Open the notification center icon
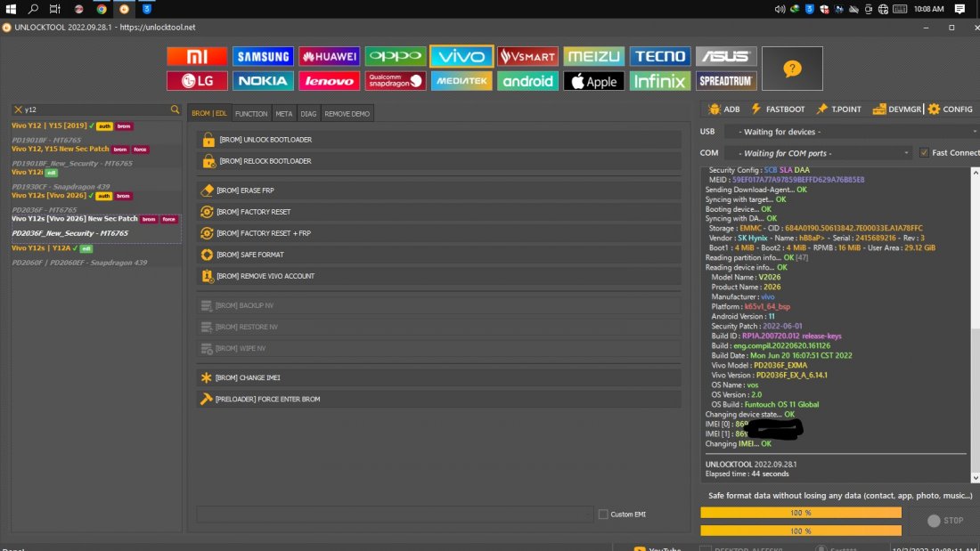 pos(960,9)
